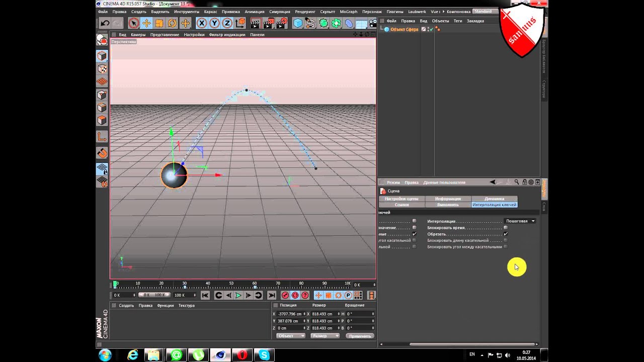The width and height of the screenshot is (644, 362).
Task: Open the Анимация menu
Action: coord(255,12)
